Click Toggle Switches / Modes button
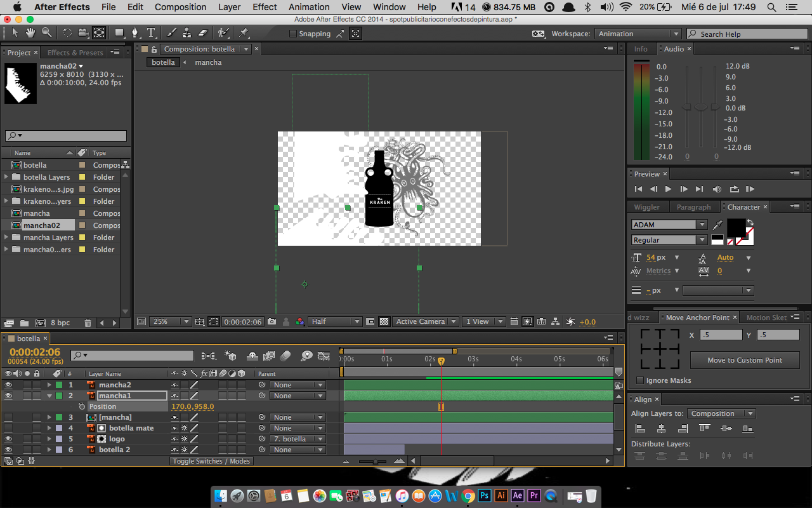 [x=212, y=461]
